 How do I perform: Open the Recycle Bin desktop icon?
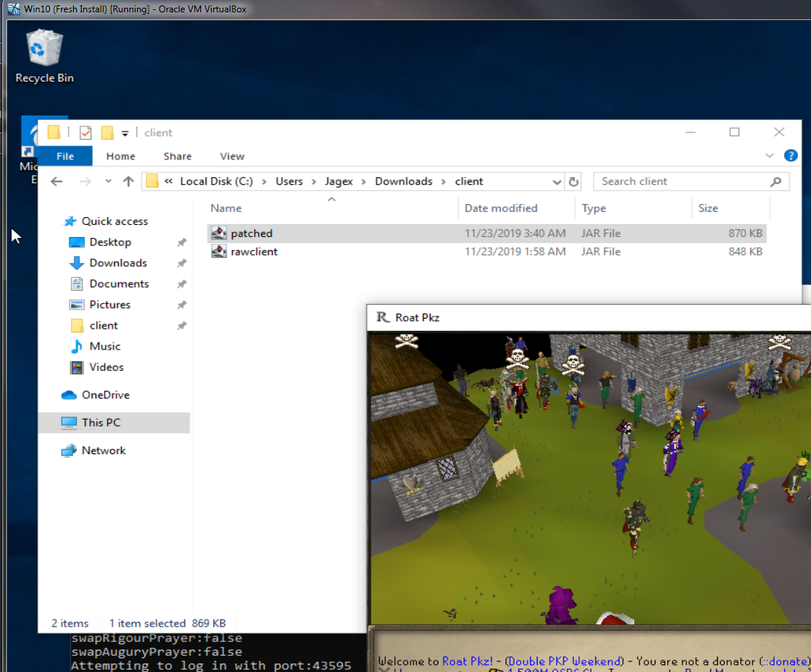(x=45, y=56)
